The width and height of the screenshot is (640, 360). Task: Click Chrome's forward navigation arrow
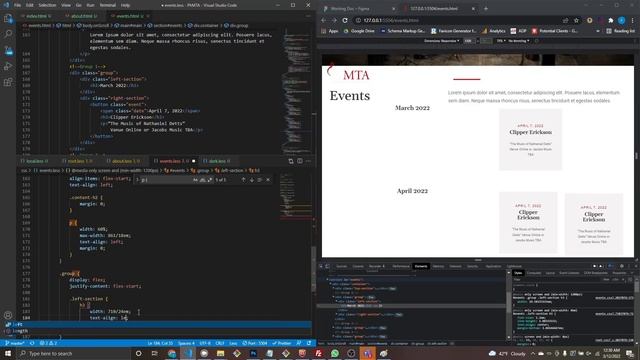click(334, 20)
